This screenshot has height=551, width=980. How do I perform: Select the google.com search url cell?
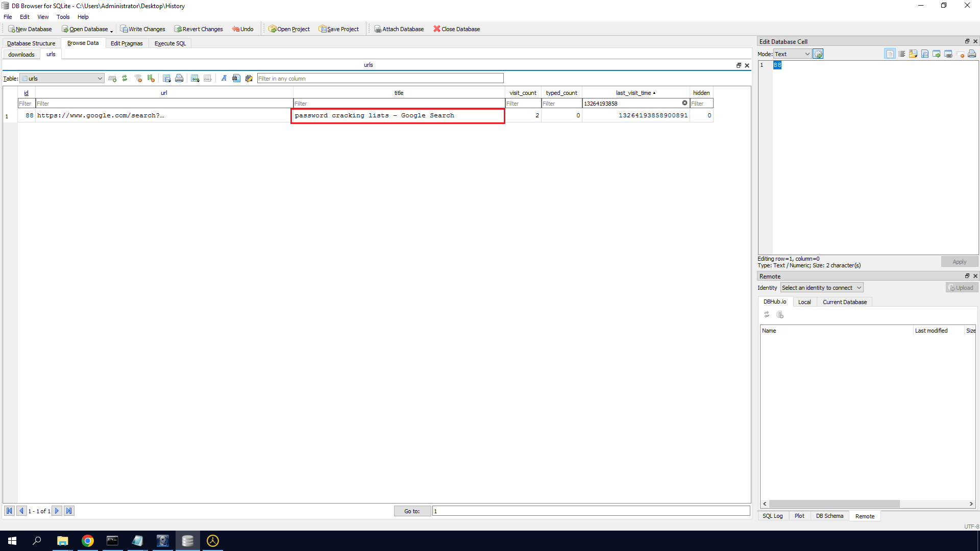coord(164,116)
